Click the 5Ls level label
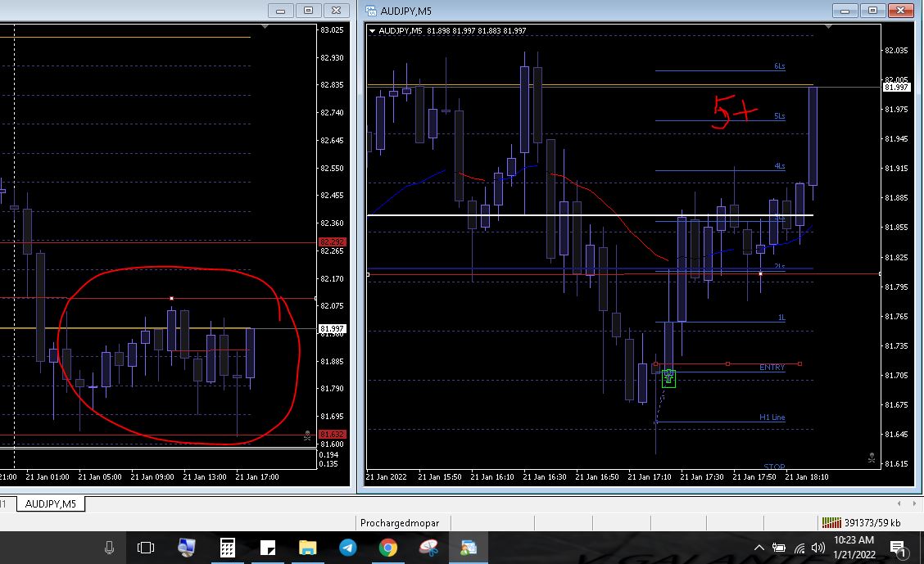The image size is (924, 564). pyautogui.click(x=780, y=116)
